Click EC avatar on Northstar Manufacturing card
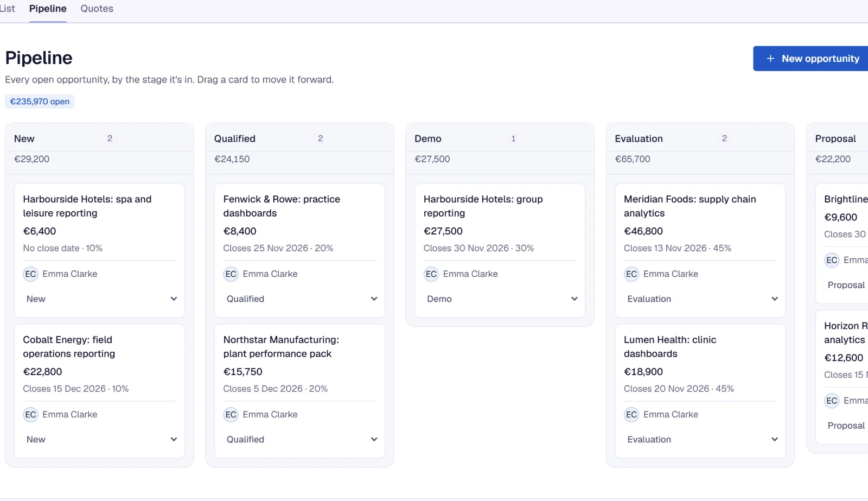The width and height of the screenshot is (868, 501). click(x=231, y=415)
